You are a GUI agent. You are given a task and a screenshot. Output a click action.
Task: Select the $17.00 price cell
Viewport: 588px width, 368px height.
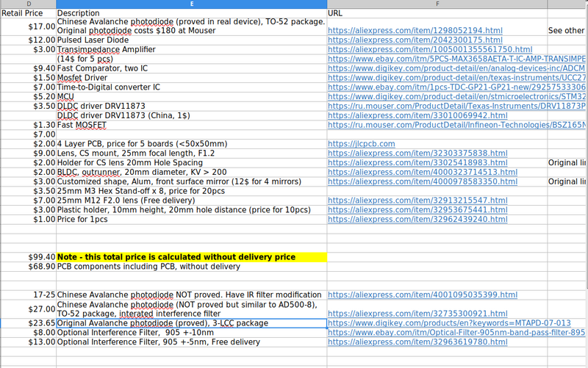point(29,26)
